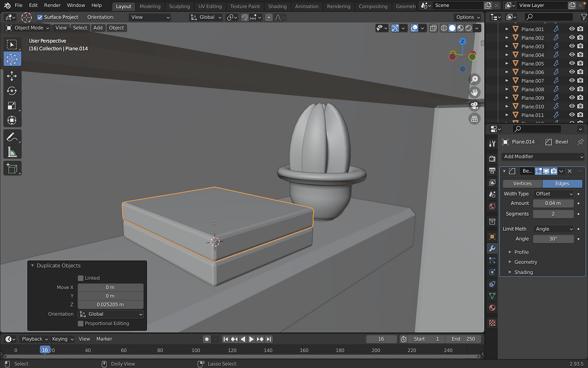Image resolution: width=588 pixels, height=368 pixels.
Task: Switch to the Sculpting workspace tab
Action: point(179,6)
